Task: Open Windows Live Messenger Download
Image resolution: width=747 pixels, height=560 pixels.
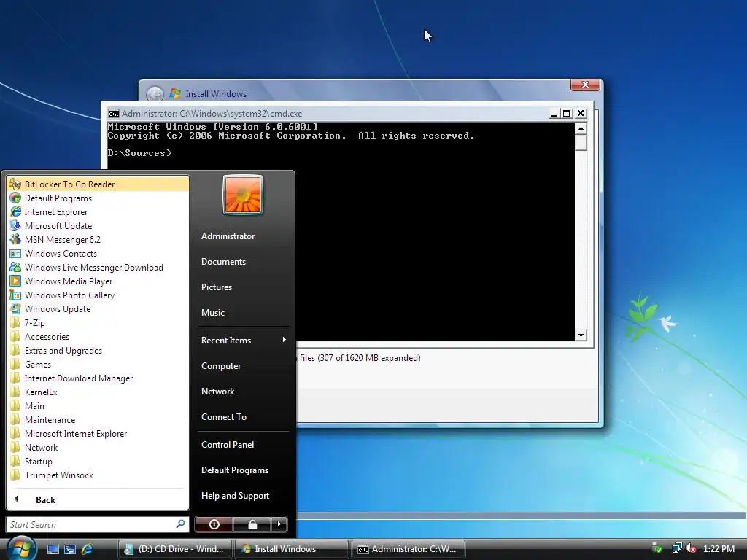Action: click(x=98, y=267)
